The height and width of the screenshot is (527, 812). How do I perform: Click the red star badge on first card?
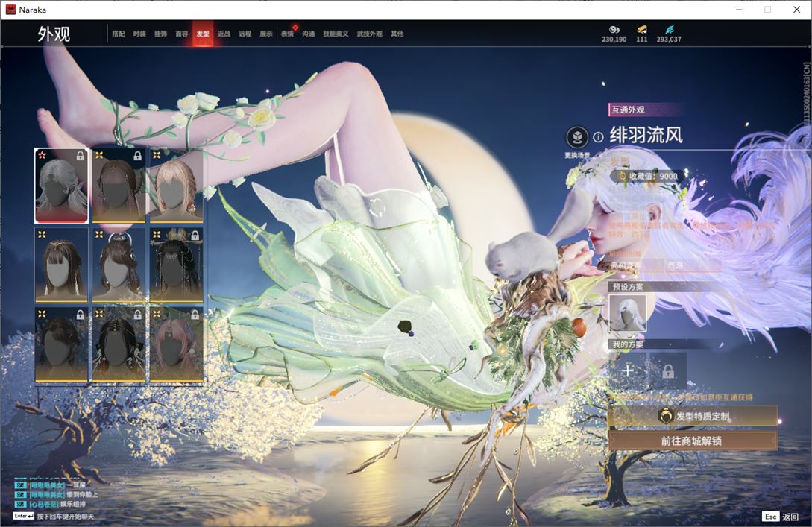(42, 155)
